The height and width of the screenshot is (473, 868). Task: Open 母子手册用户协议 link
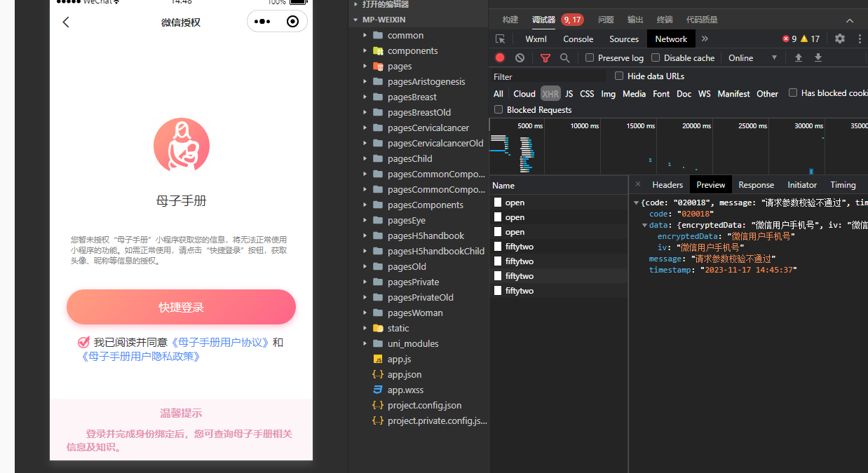[220, 343]
